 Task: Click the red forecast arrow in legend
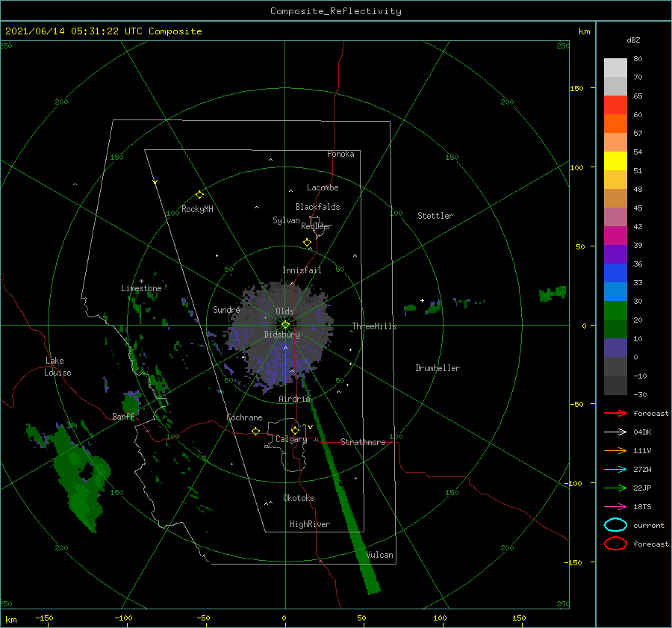coord(615,413)
